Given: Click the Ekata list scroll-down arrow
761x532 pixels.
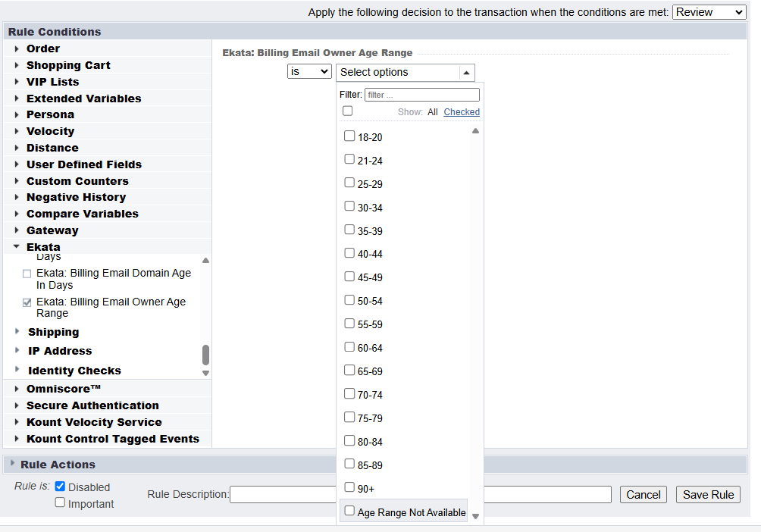Looking at the screenshot, I should tap(205, 374).
